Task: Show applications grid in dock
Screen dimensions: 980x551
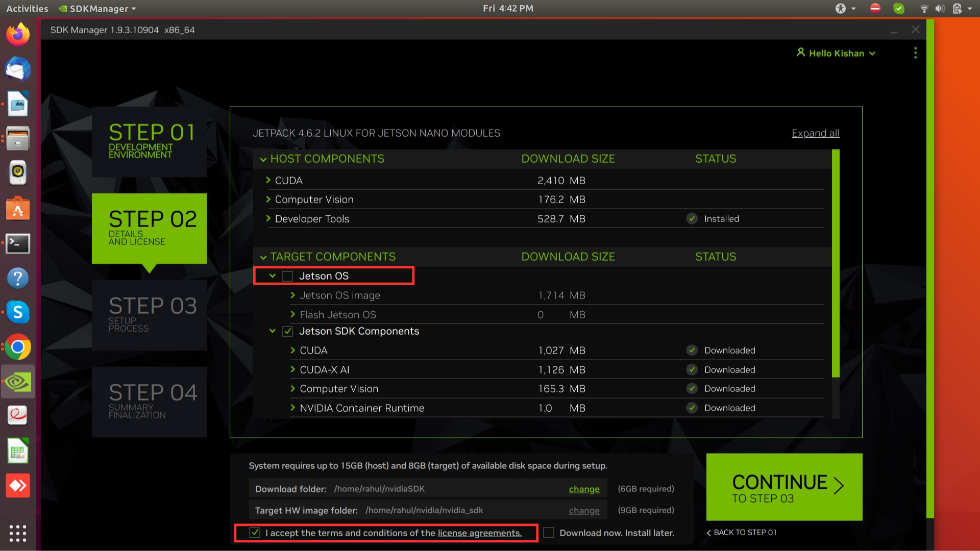Action: [18, 533]
